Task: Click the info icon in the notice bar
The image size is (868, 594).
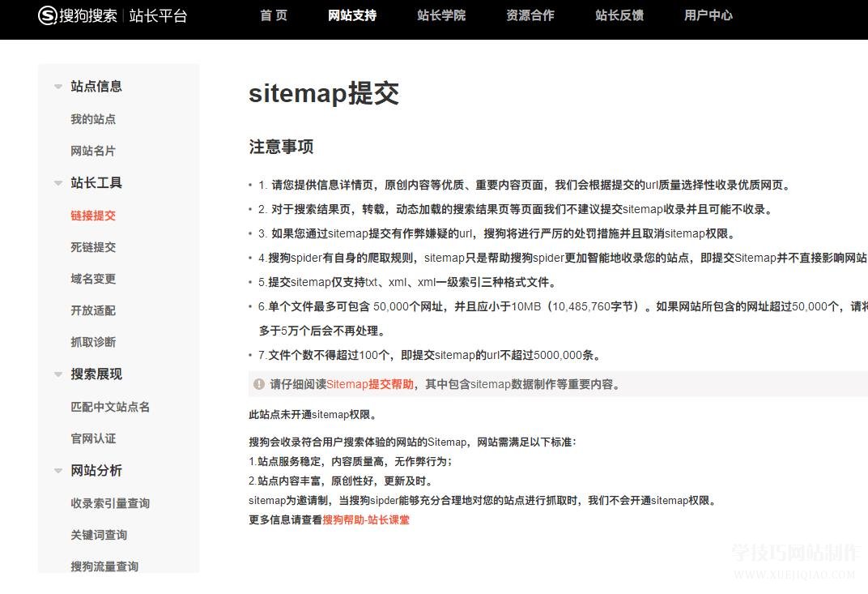Action: (x=257, y=384)
